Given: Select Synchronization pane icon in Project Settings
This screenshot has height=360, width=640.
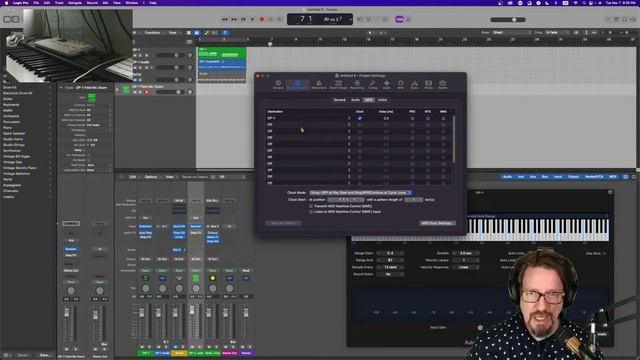Looking at the screenshot, I should tap(297, 84).
